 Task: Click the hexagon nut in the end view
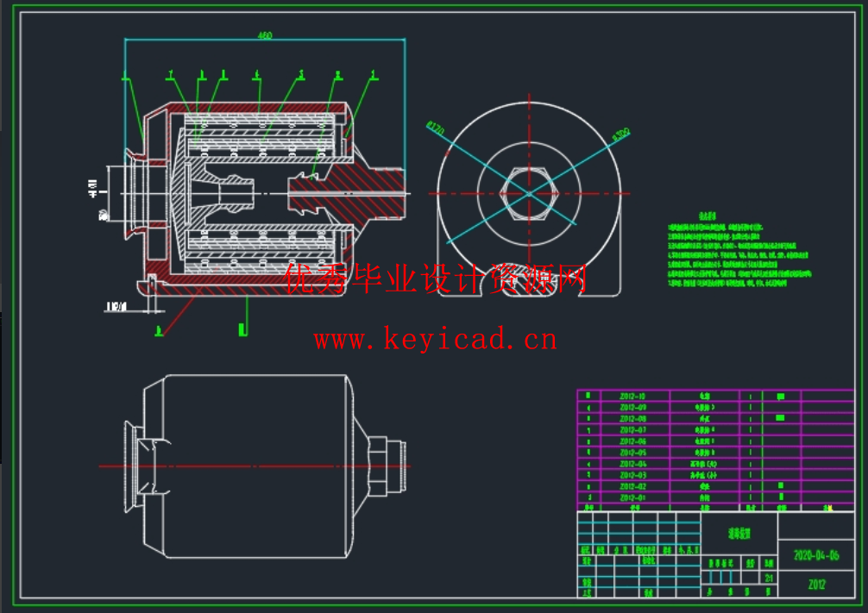pyautogui.click(x=530, y=193)
